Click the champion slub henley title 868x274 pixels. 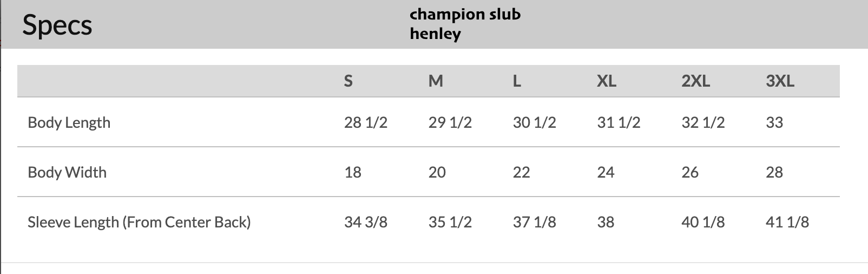click(465, 24)
